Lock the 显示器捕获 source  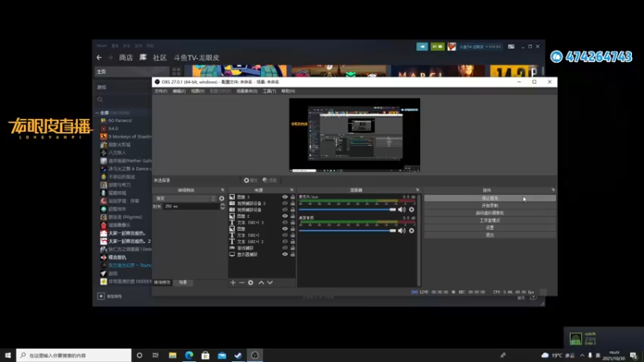[x=292, y=254]
